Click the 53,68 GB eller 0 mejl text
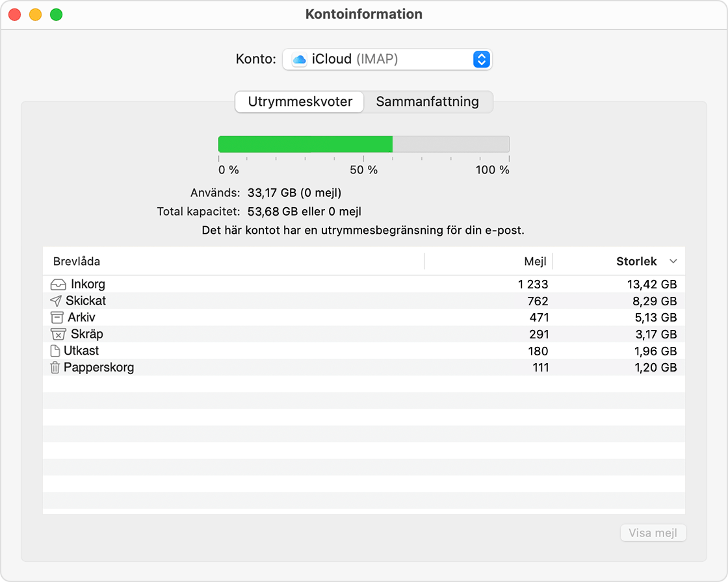Image resolution: width=728 pixels, height=582 pixels. pos(304,212)
